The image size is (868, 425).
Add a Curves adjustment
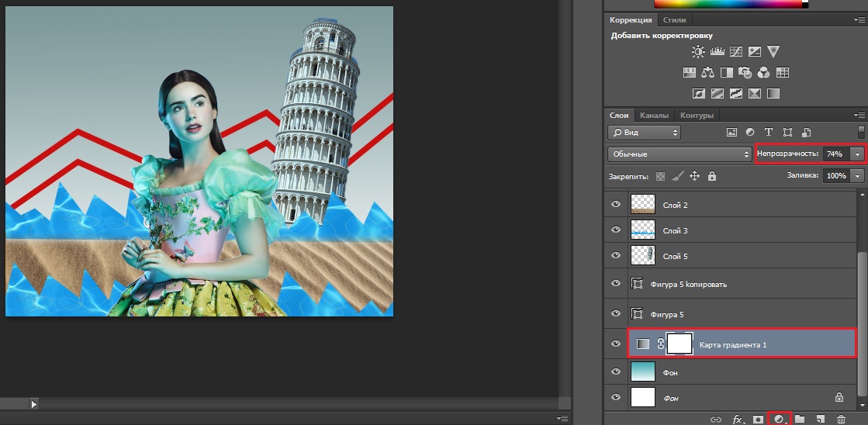(735, 51)
